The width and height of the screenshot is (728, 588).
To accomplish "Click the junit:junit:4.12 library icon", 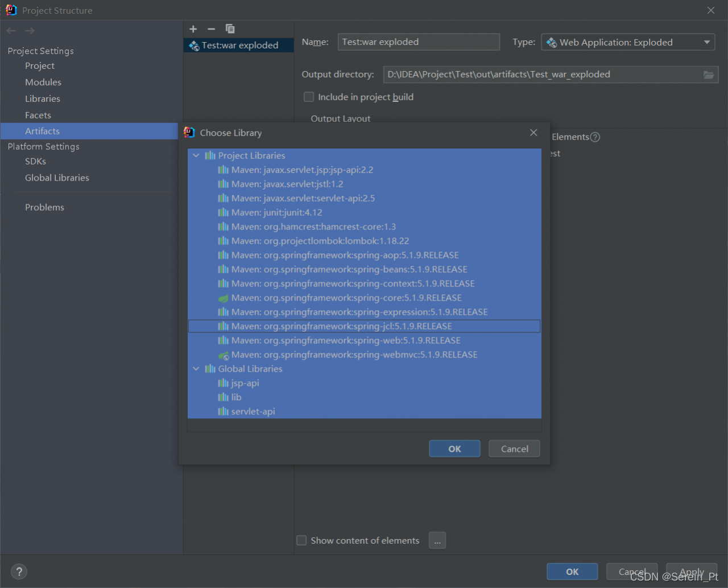I will pyautogui.click(x=224, y=213).
